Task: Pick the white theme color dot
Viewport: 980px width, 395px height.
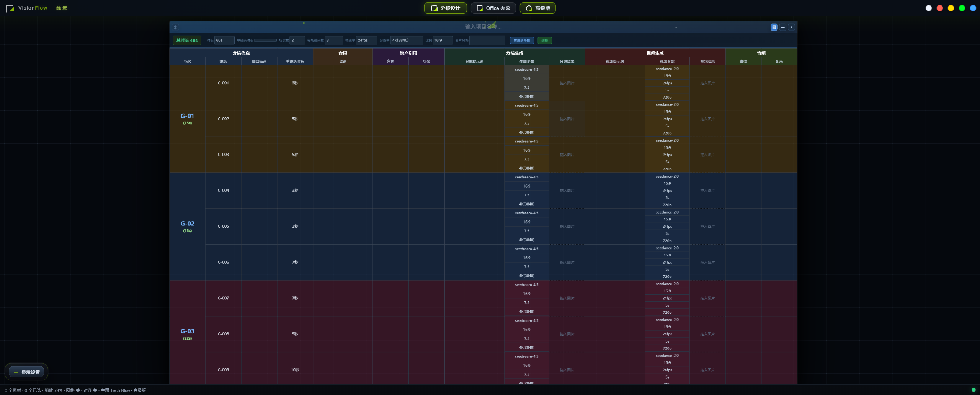Action: [x=929, y=8]
